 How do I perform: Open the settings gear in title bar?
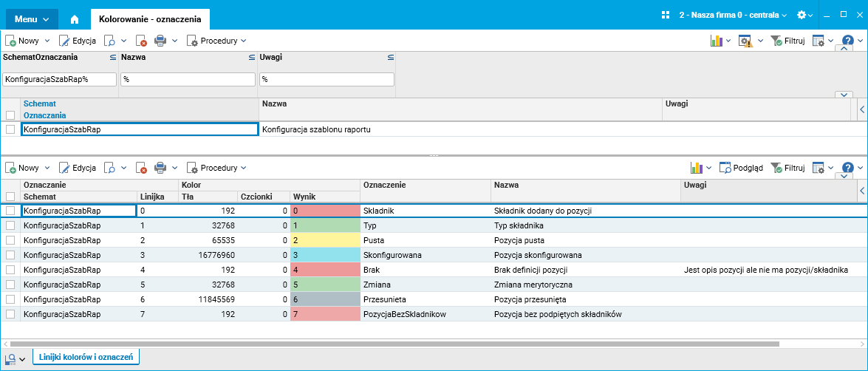(x=801, y=16)
